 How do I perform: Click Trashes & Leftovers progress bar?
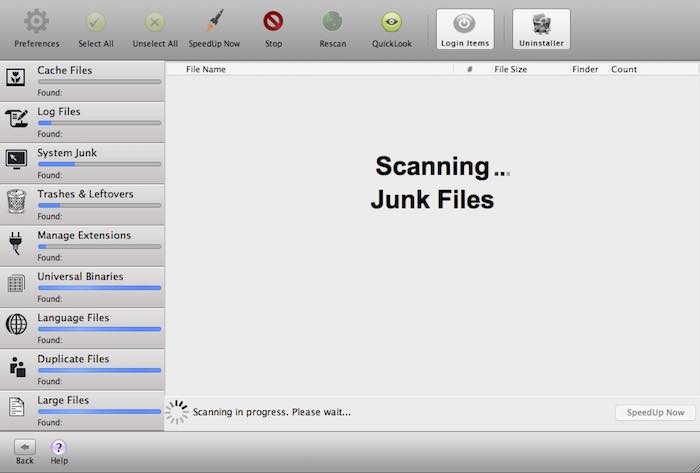tap(100, 205)
